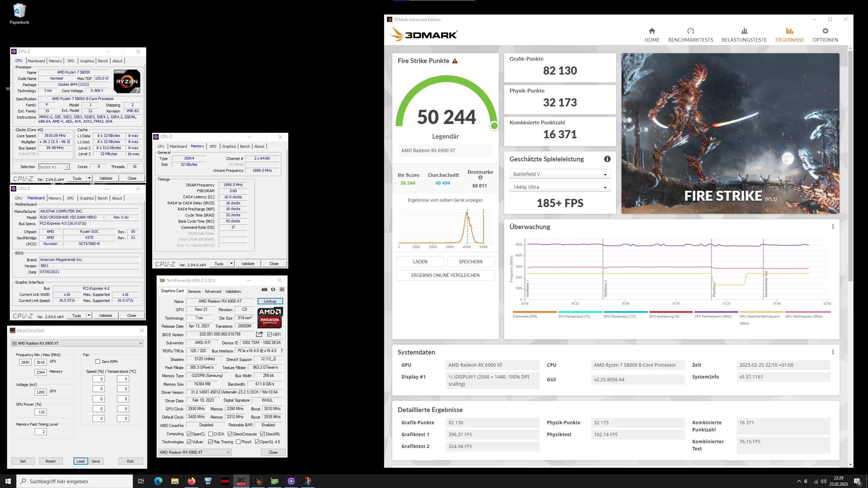868x488 pixels.
Task: Click the volume icon in system tray
Action: (823, 481)
